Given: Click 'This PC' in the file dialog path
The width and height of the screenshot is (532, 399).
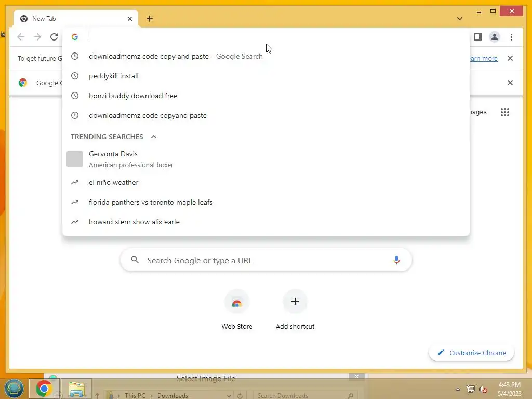Looking at the screenshot, I should 135,395.
